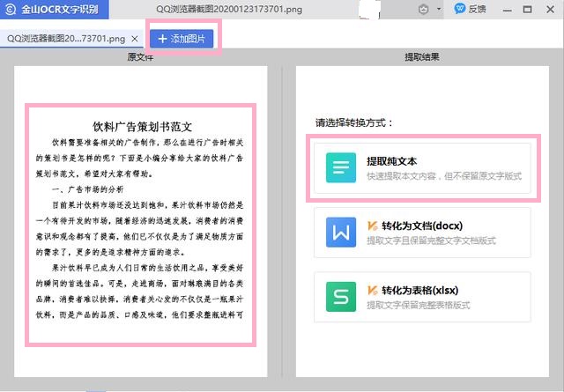Click the green S spreadsheet icon
The height and width of the screenshot is (392, 564).
pos(341,297)
